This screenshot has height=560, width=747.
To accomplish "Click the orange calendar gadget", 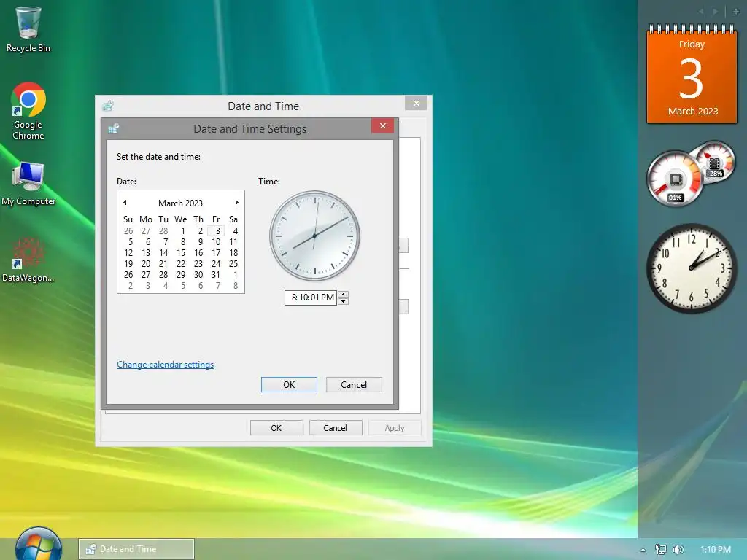I will tap(692, 74).
